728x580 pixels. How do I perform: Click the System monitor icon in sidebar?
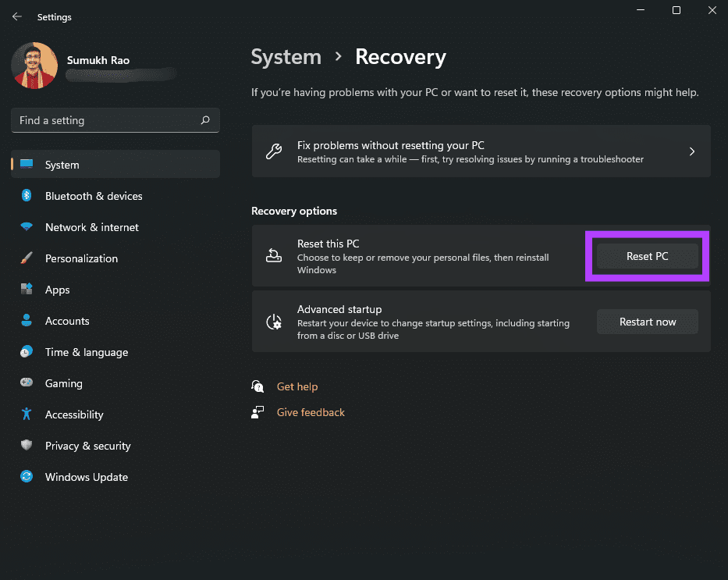[x=27, y=164]
